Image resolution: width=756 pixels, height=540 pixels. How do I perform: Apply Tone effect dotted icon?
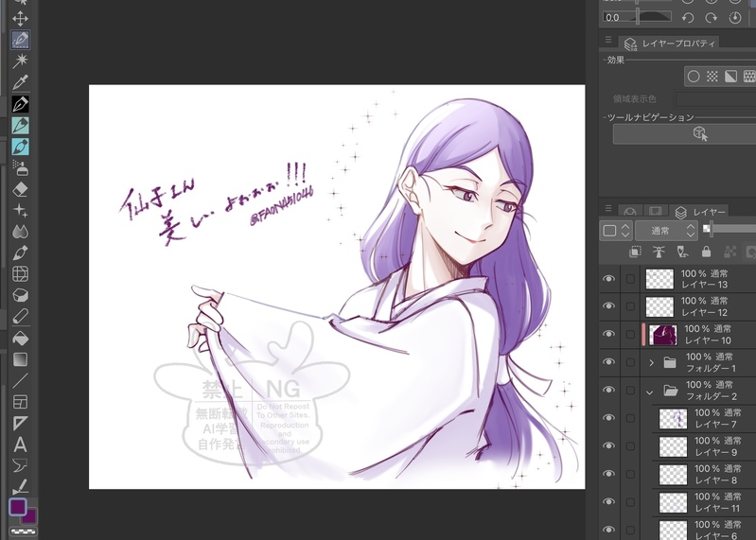point(712,77)
